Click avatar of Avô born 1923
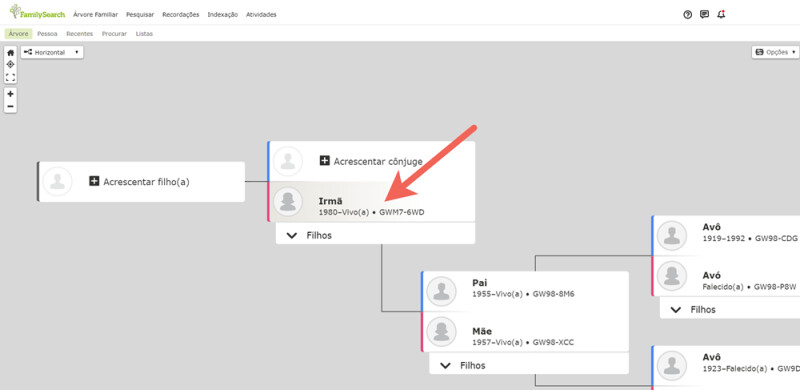Image resolution: width=800 pixels, height=390 pixels. tap(671, 365)
